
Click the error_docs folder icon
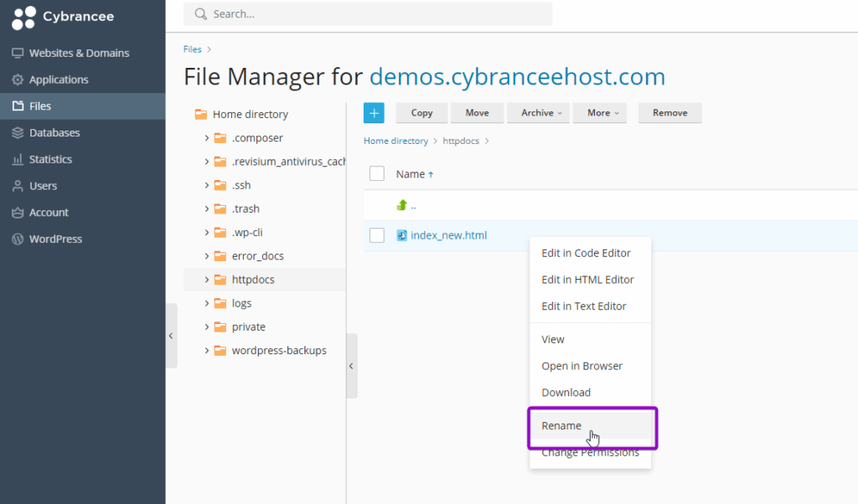tap(220, 256)
